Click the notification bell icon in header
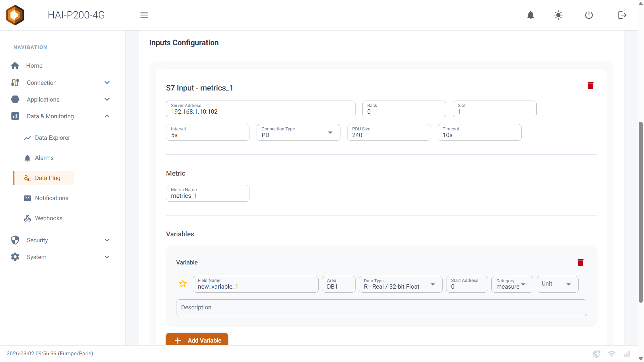The width and height of the screenshot is (644, 362). pyautogui.click(x=531, y=15)
